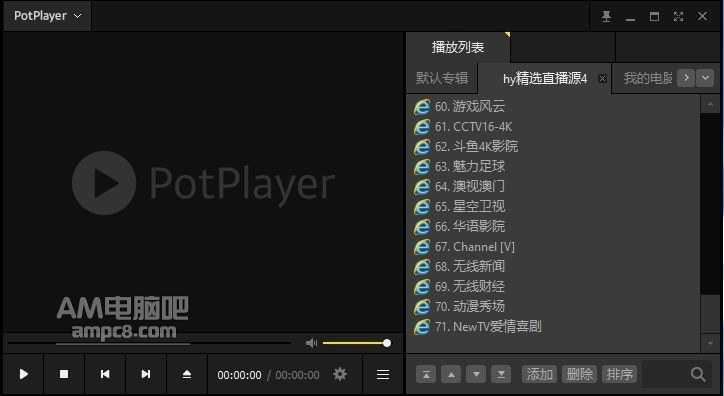Select playlist item 63. 魅力足球
Screen dimensions: 724x396
tap(553, 166)
